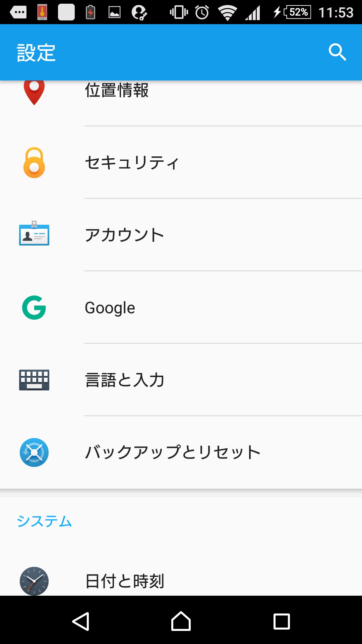This screenshot has height=644, width=362.
Task: Tap the red location pin icon
Action: click(34, 92)
